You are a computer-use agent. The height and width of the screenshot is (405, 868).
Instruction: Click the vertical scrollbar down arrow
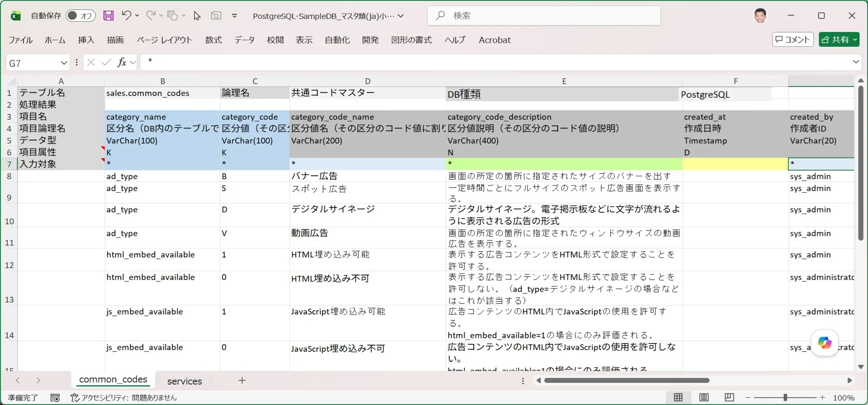tap(861, 367)
